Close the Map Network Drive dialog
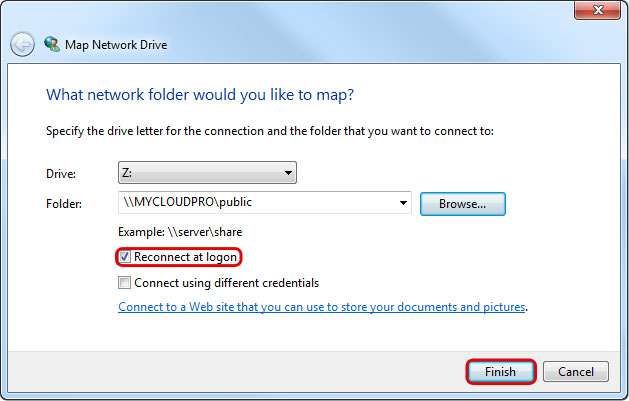 point(600,12)
